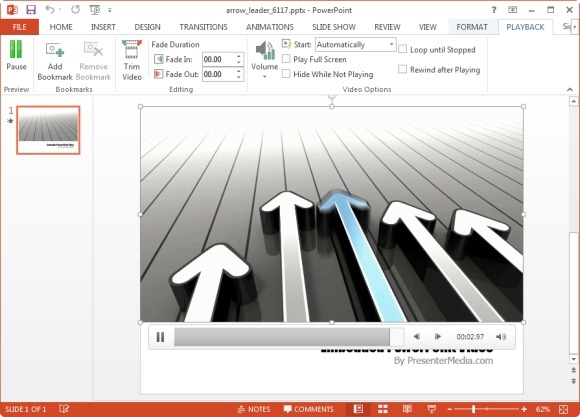
Task: Add a bookmark to the video
Action: (55, 61)
